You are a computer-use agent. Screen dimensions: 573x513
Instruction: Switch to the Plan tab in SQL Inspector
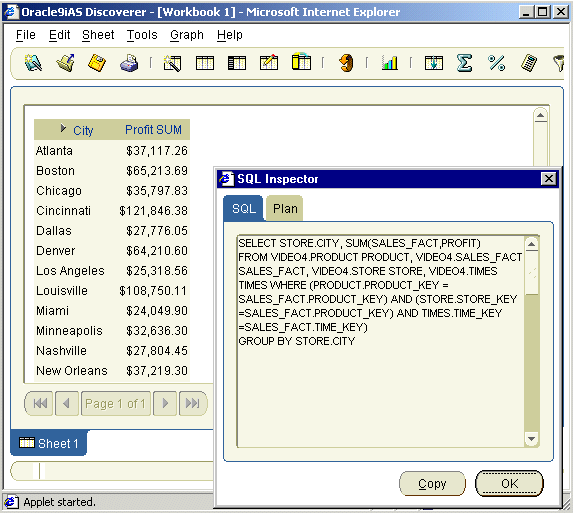285,209
